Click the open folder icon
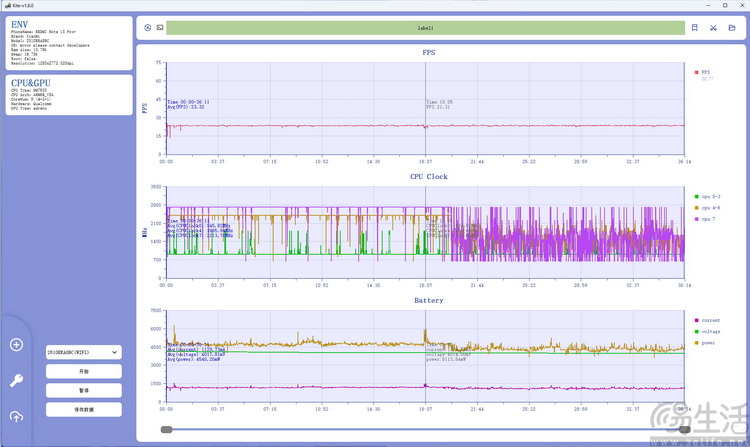This screenshot has height=447, width=750. pyautogui.click(x=732, y=28)
